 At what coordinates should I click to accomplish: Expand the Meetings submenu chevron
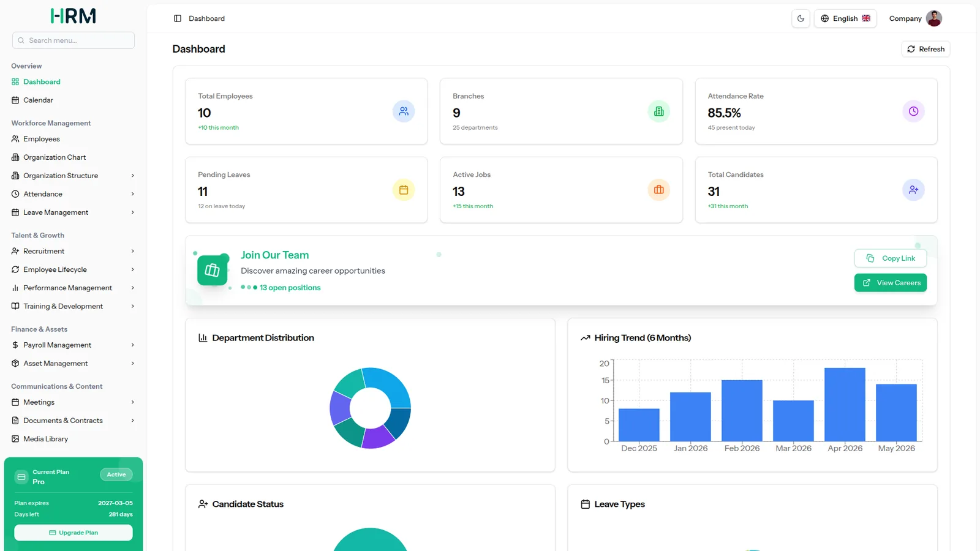[x=132, y=402]
